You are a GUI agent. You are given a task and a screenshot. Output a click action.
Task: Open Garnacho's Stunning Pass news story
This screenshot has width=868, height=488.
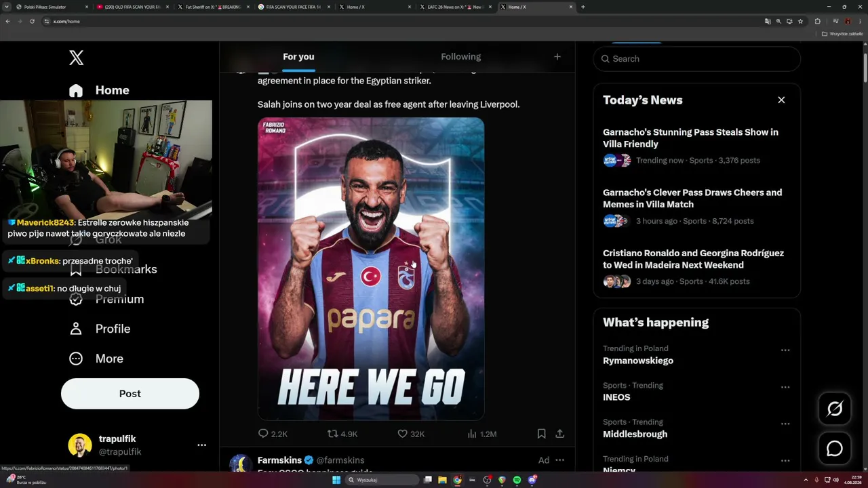click(x=696, y=146)
